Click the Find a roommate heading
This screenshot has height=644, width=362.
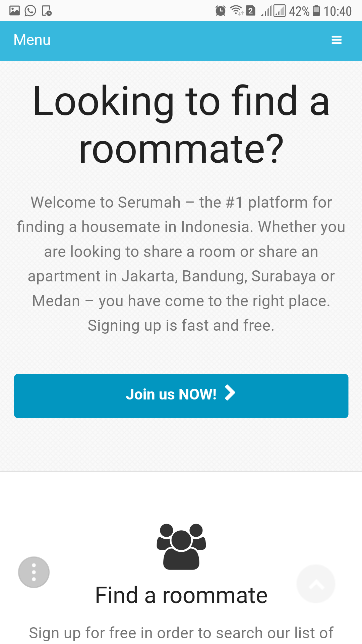coord(181,595)
